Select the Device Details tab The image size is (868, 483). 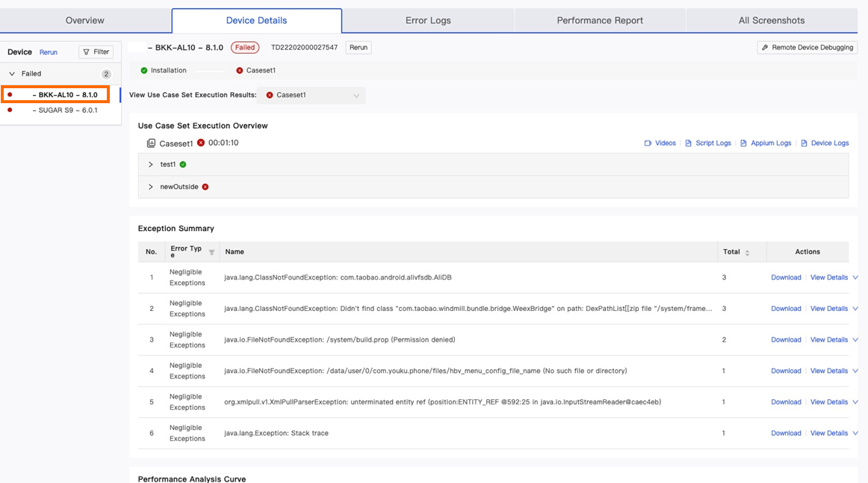tap(256, 20)
